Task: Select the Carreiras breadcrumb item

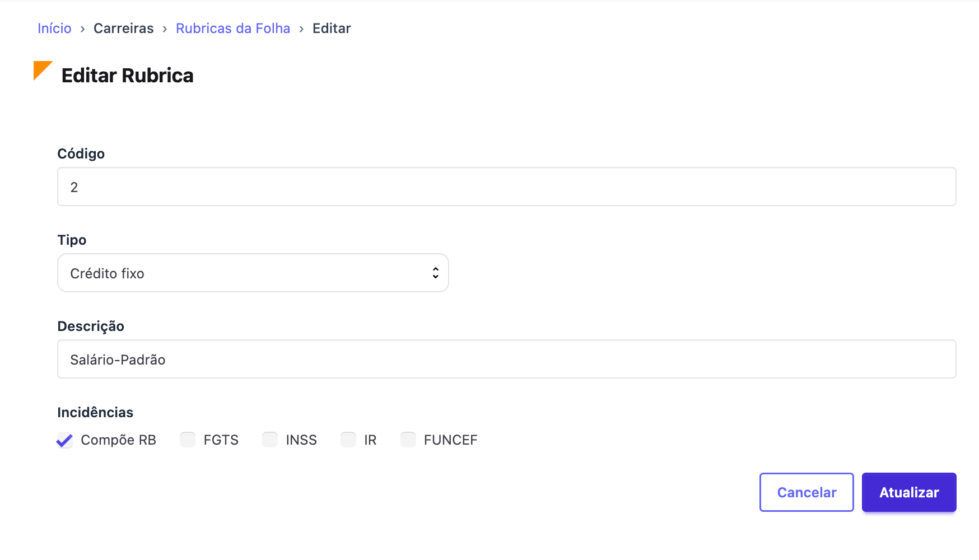Action: [x=124, y=29]
